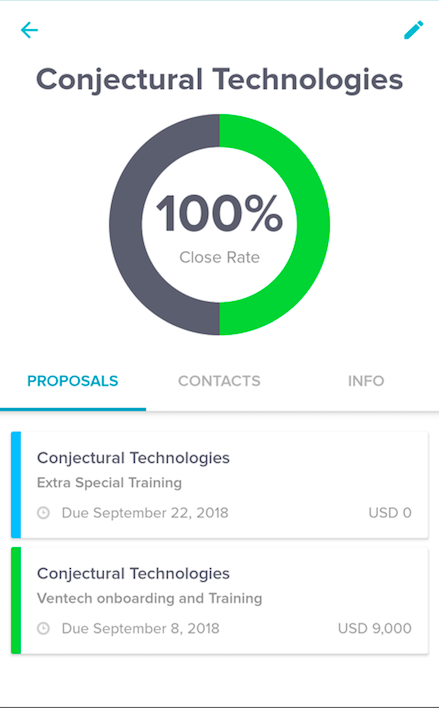
Task: Select the blue status stripe on first proposal
Action: 16,484
